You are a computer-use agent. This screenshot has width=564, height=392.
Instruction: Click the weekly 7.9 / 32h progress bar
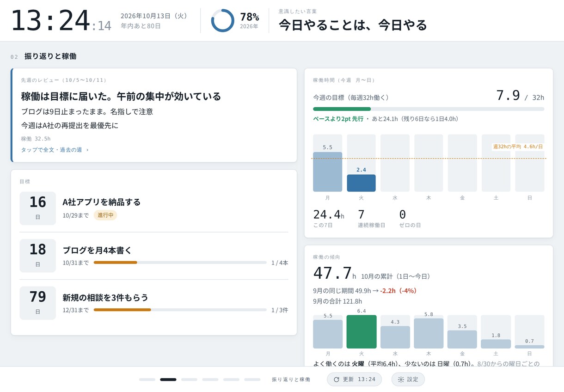429,109
